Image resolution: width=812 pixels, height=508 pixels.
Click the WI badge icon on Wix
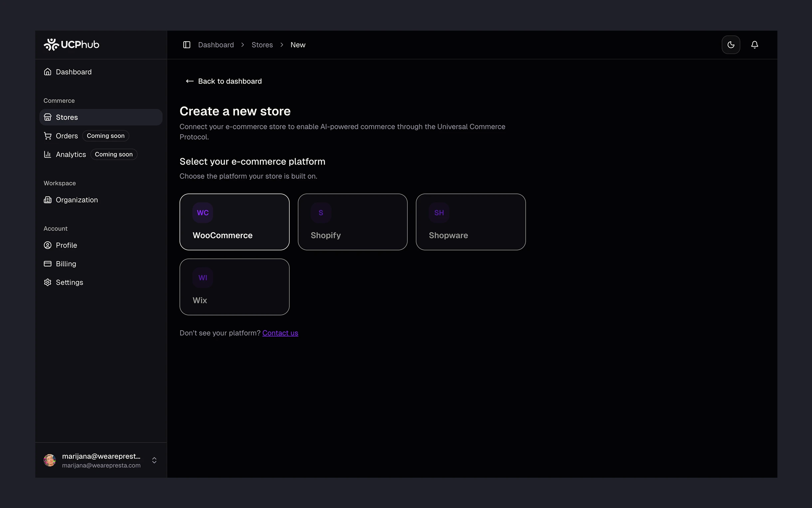coord(203,277)
